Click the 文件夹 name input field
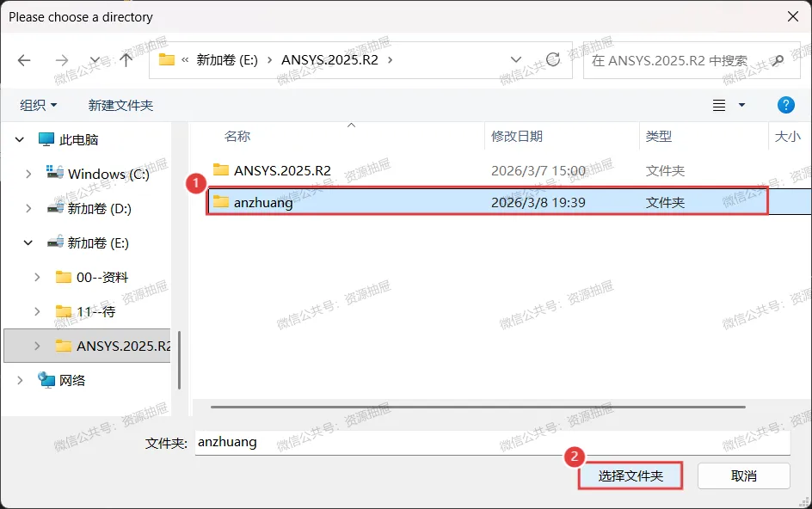812x509 pixels. pyautogui.click(x=493, y=442)
